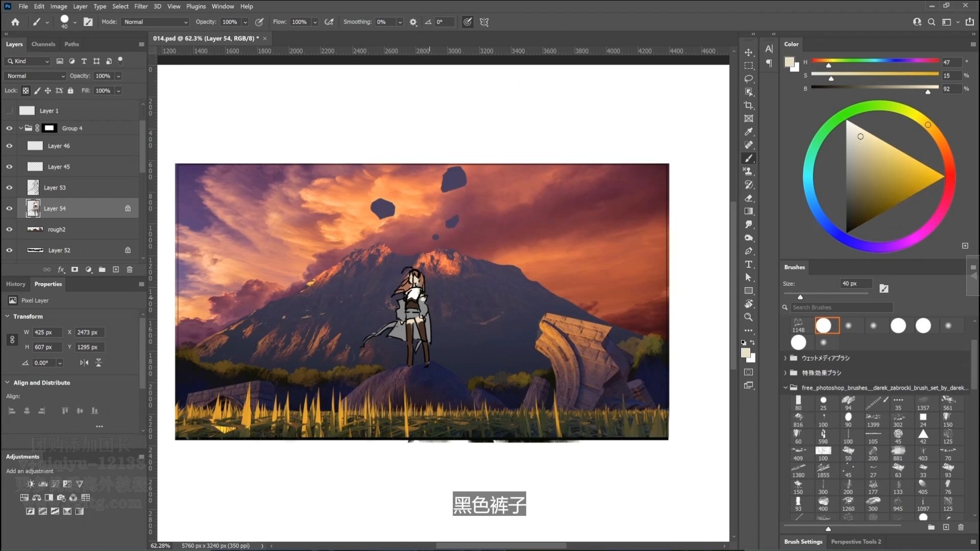This screenshot has width=980, height=551.
Task: Click the Home icon in options bar
Action: (15, 22)
